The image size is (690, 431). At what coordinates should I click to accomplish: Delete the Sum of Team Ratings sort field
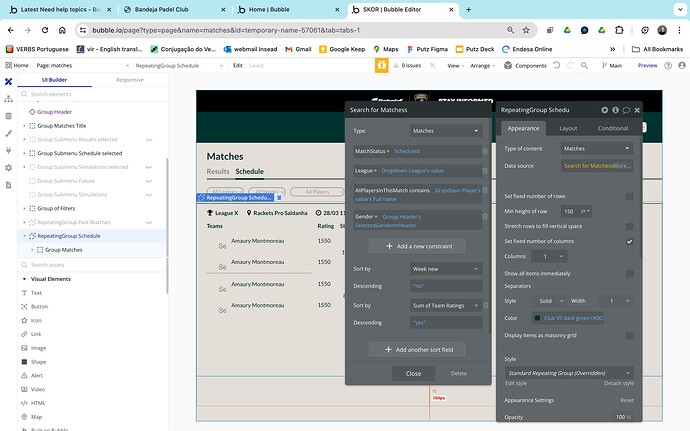486,305
